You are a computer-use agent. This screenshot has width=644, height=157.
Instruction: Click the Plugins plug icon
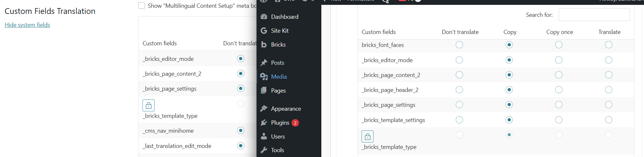pyautogui.click(x=264, y=123)
